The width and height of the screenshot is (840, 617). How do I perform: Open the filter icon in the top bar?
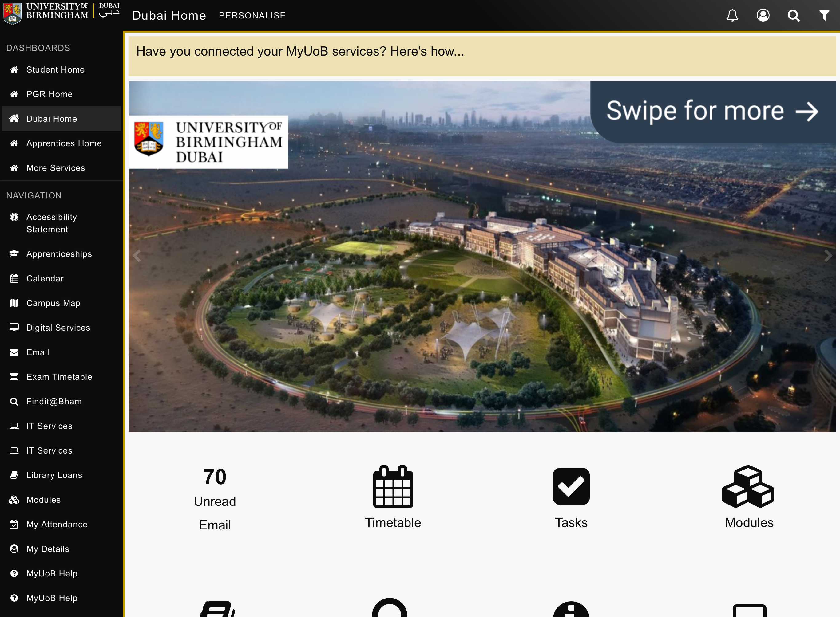coord(825,15)
